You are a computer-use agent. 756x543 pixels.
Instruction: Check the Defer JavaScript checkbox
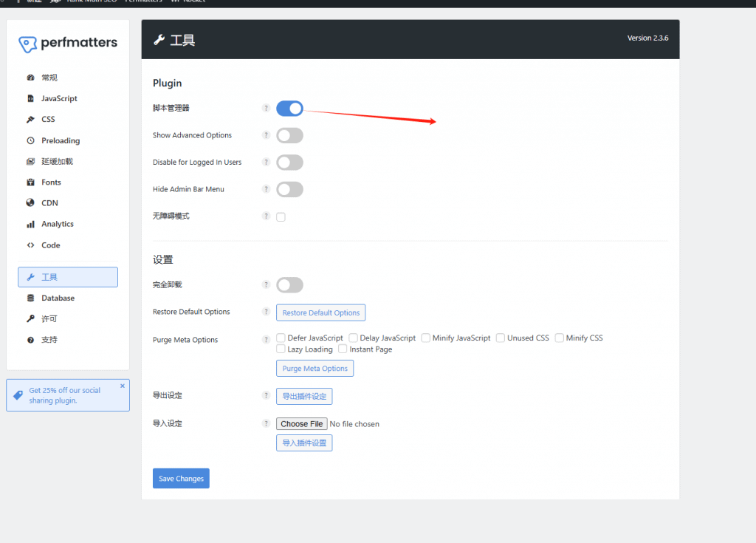tap(281, 338)
